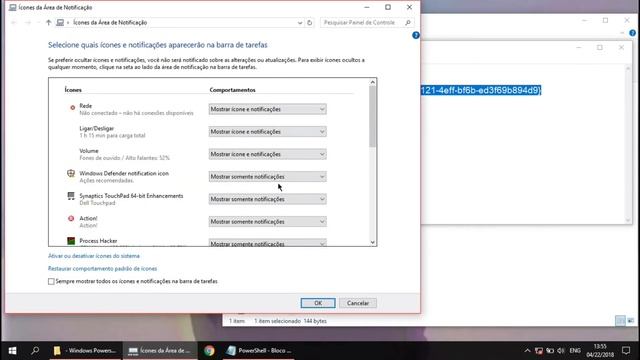Open Windows Defender notification behavior dropdown
The height and width of the screenshot is (360, 640).
(267, 176)
